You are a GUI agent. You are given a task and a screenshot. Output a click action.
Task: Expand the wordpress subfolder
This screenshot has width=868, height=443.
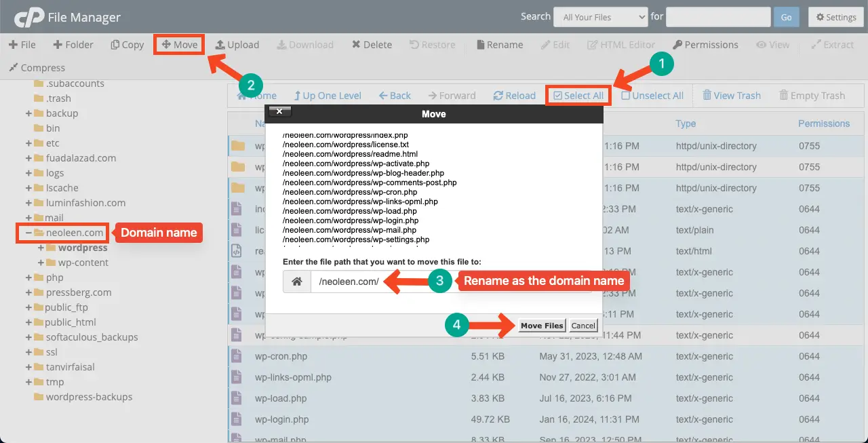pyautogui.click(x=41, y=248)
